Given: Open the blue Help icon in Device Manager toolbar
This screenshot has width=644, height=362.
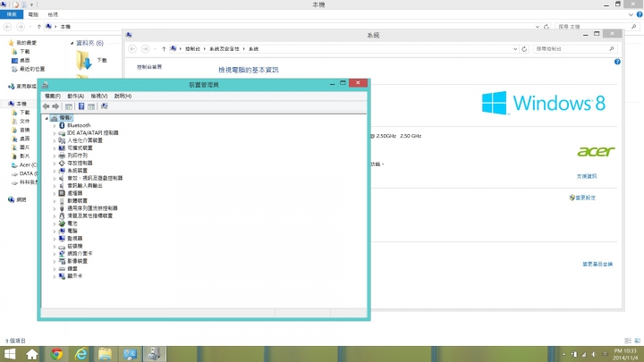Looking at the screenshot, I should click(x=81, y=106).
